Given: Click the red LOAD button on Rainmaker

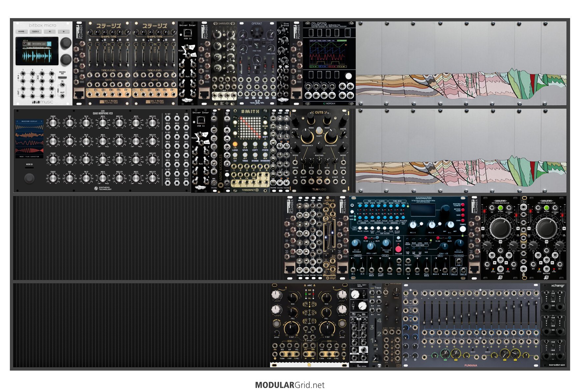Looking at the screenshot, I should pyautogui.click(x=462, y=220).
